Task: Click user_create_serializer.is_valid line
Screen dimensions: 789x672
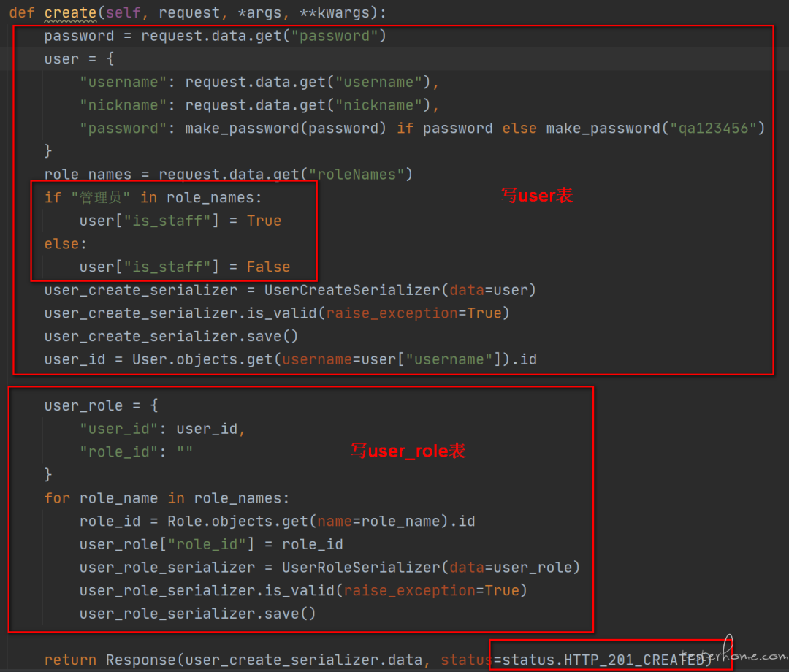Action: point(277,313)
